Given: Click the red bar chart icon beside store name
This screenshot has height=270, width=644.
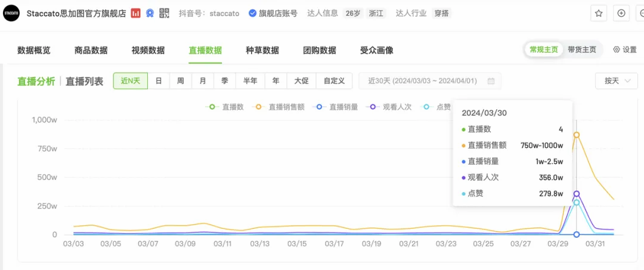Looking at the screenshot, I should (136, 13).
